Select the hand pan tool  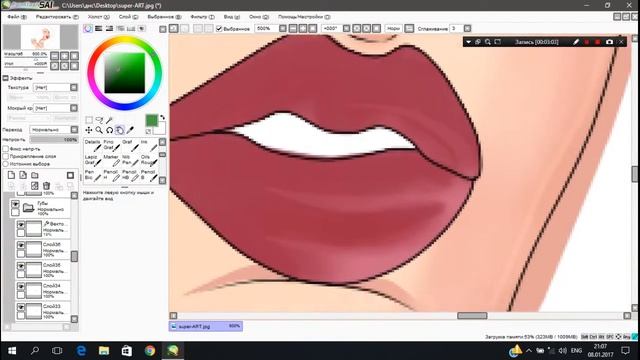click(x=120, y=130)
